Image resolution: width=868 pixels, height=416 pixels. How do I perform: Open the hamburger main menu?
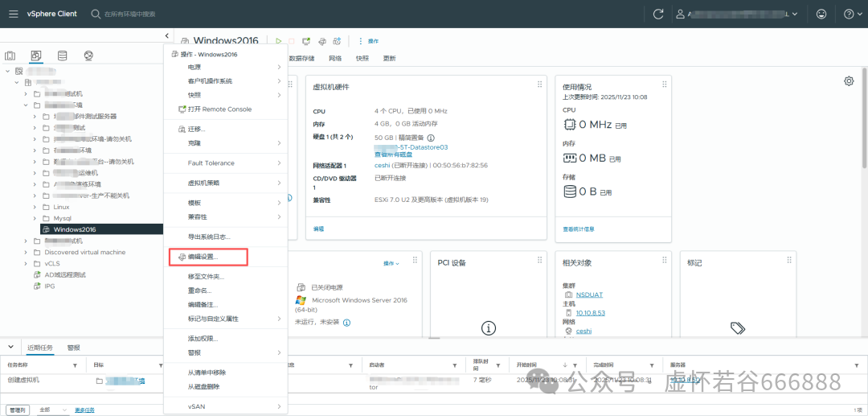tap(14, 14)
